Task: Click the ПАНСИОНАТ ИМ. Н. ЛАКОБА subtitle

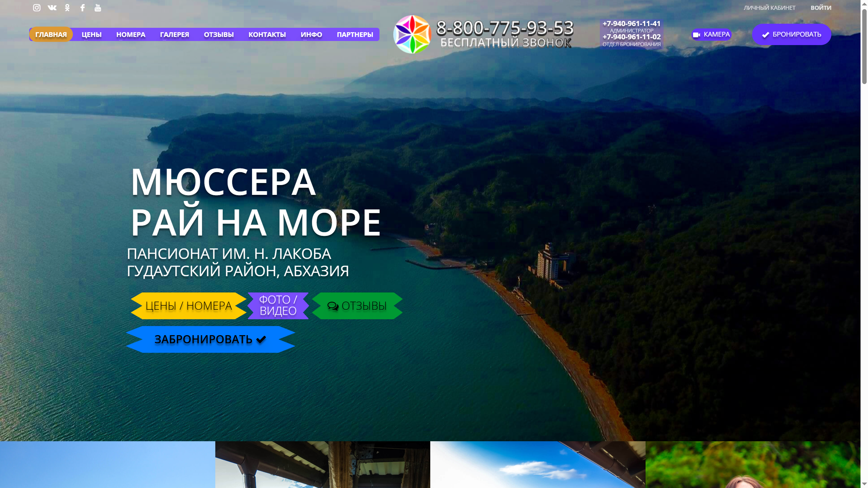Action: pyautogui.click(x=229, y=253)
